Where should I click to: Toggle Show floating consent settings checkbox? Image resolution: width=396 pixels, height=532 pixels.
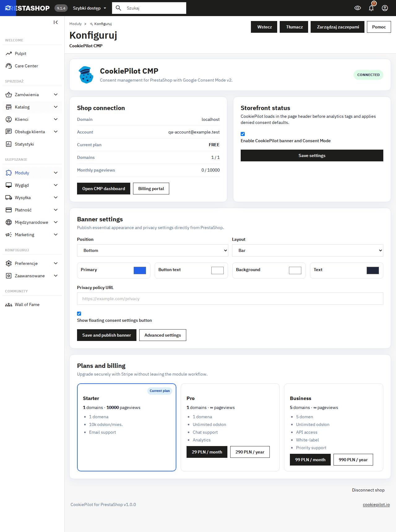(x=79, y=313)
